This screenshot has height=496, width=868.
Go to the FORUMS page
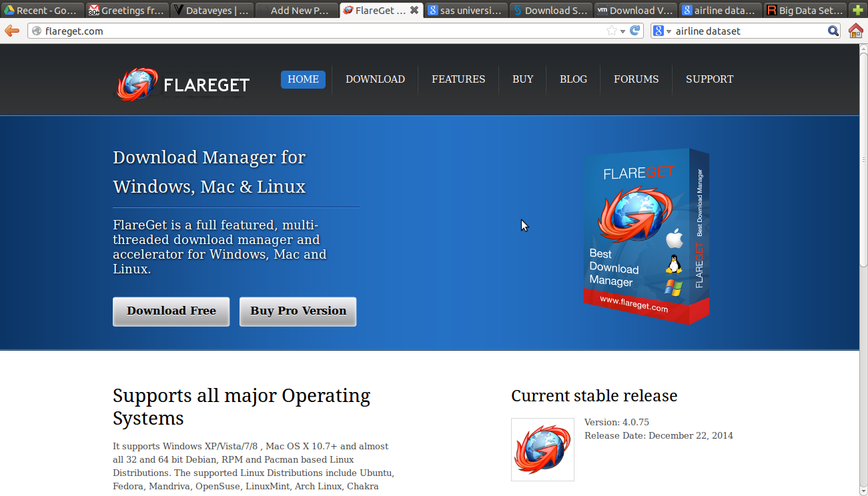tap(636, 79)
